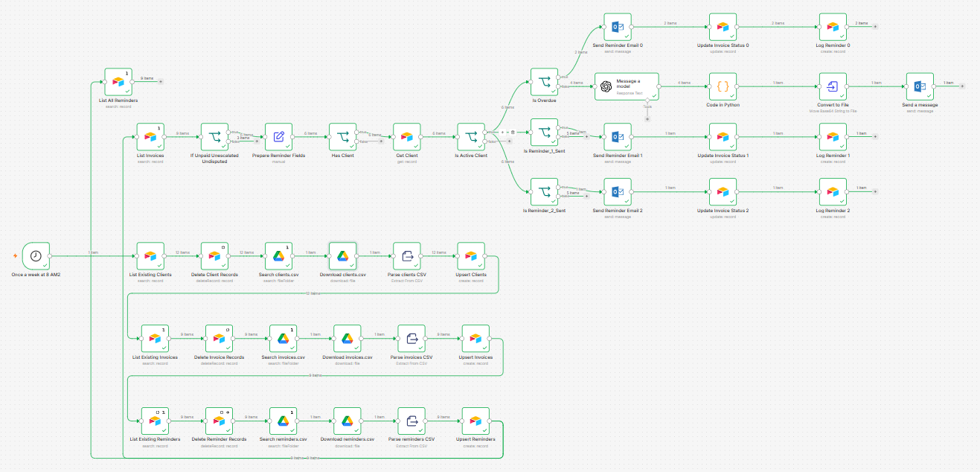Open the Upsert Reminders Airtable node

475,421
